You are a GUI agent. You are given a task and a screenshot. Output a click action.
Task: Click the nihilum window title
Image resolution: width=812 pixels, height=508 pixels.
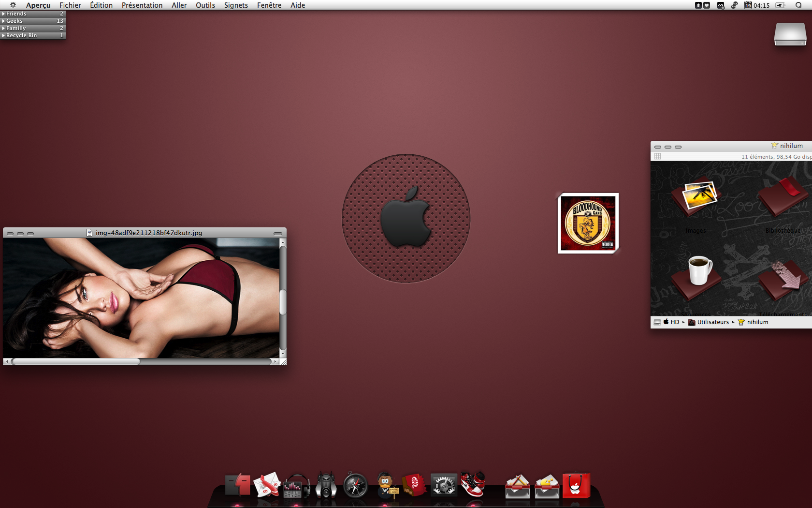(791, 146)
